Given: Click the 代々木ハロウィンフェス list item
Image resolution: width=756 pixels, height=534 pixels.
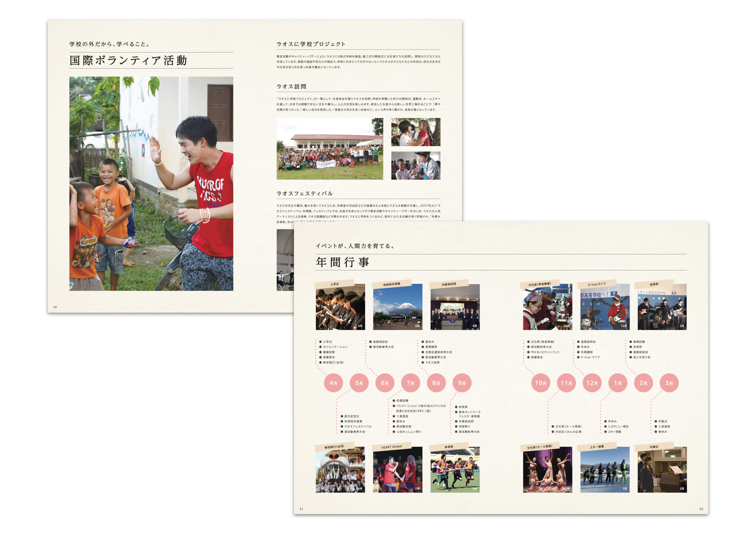Looking at the screenshot, I should (543, 352).
